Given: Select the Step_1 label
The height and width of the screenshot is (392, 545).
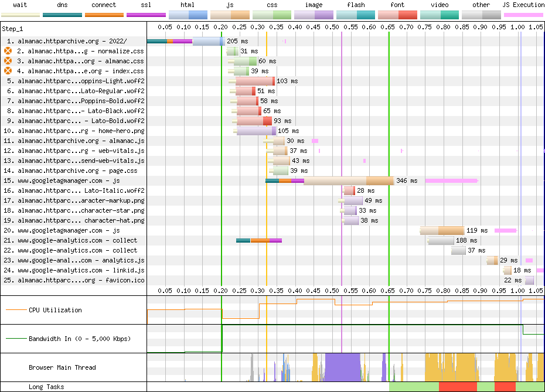Looking at the screenshot, I should [x=12, y=29].
